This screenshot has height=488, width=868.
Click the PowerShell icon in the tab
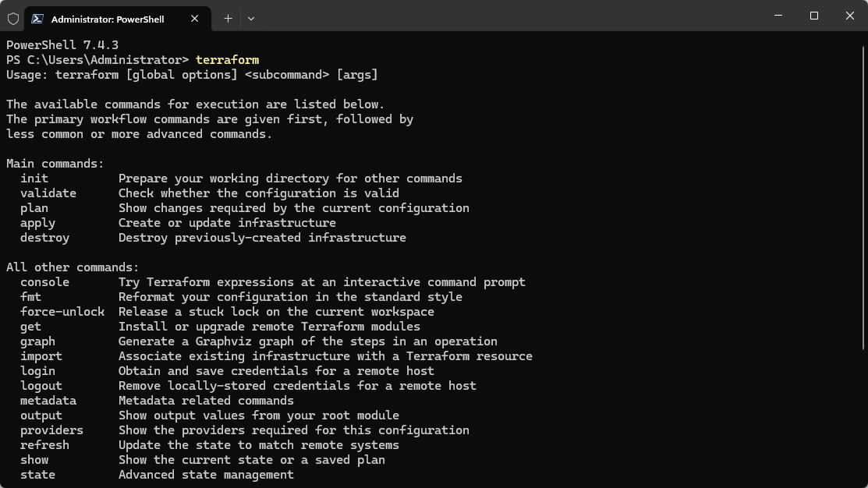coord(39,19)
